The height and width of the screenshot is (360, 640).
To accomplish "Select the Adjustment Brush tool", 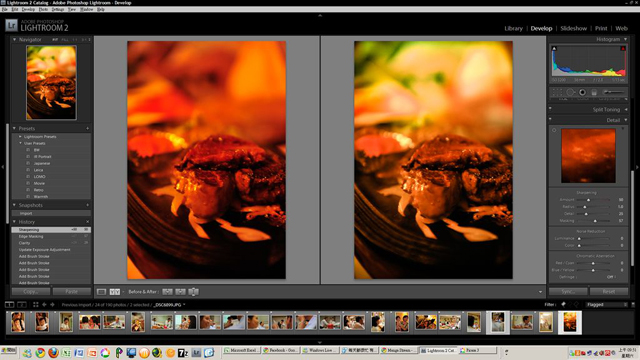I will [x=613, y=92].
